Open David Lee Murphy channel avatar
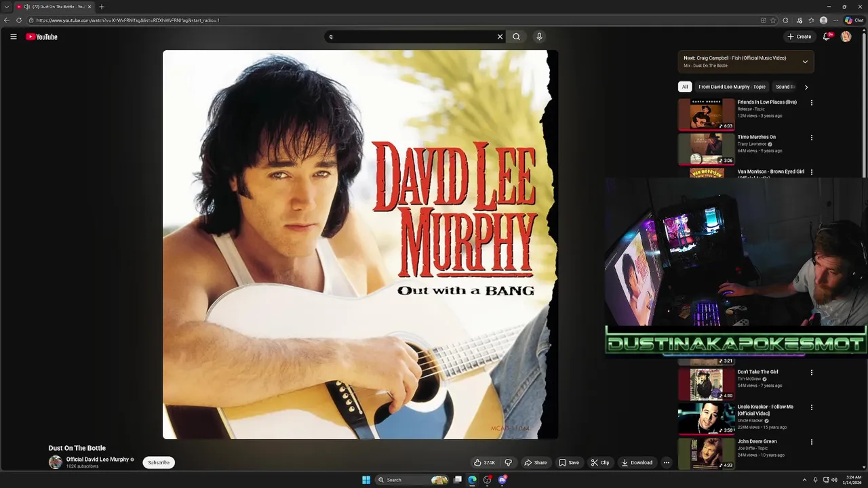 [x=55, y=462]
